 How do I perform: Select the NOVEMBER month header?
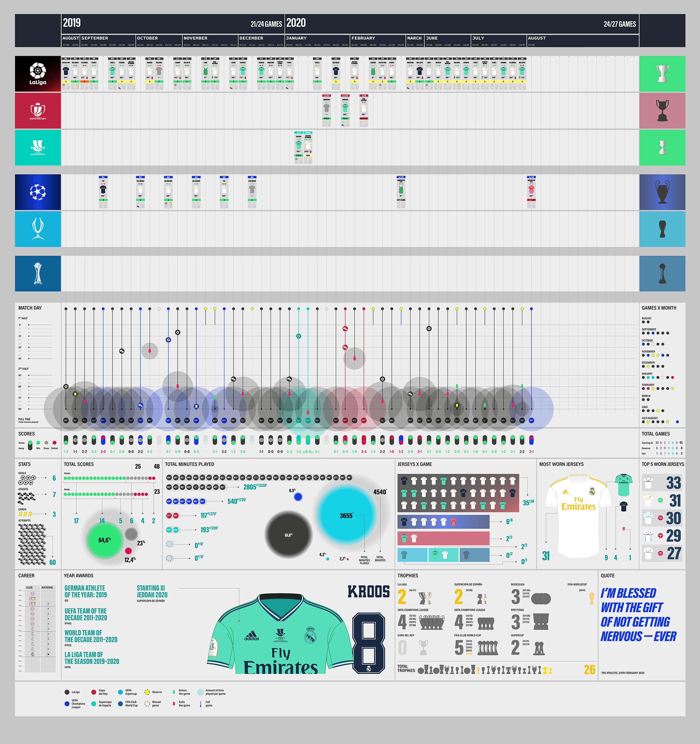(195, 38)
